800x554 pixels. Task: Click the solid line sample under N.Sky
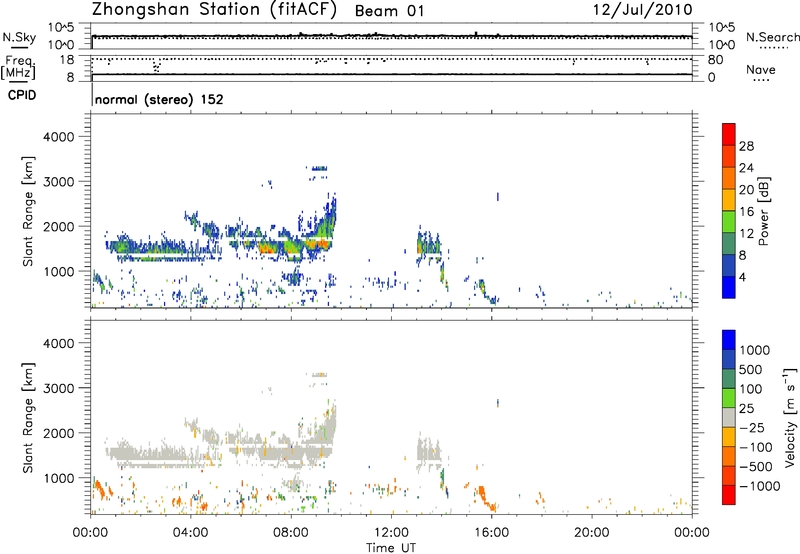pos(19,47)
